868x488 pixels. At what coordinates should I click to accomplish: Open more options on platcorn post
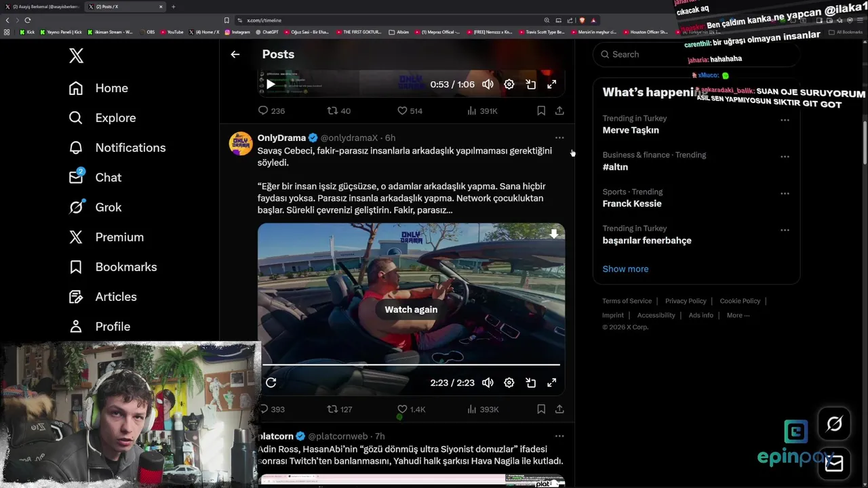[x=559, y=436]
